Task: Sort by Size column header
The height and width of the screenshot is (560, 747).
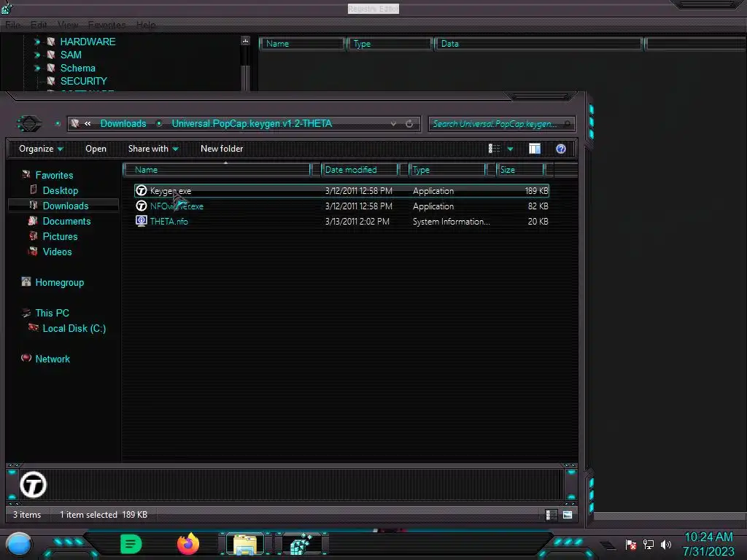Action: (x=519, y=170)
